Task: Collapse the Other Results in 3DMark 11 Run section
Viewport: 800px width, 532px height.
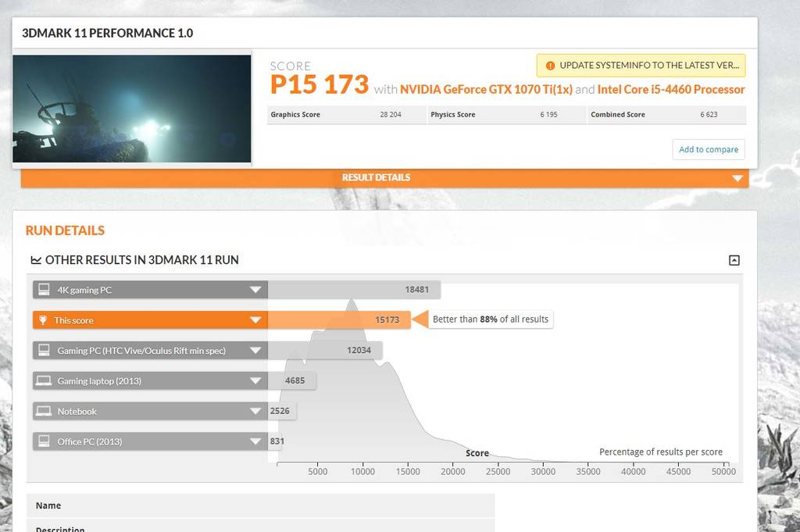Action: click(x=734, y=261)
